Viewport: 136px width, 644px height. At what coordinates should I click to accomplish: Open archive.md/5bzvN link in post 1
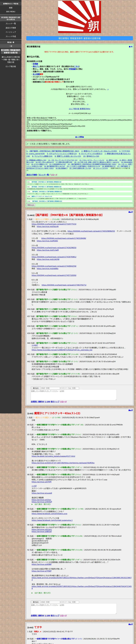point(48,226)
